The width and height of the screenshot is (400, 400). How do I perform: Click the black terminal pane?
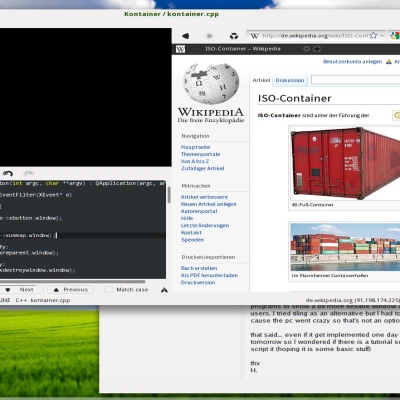point(85,97)
